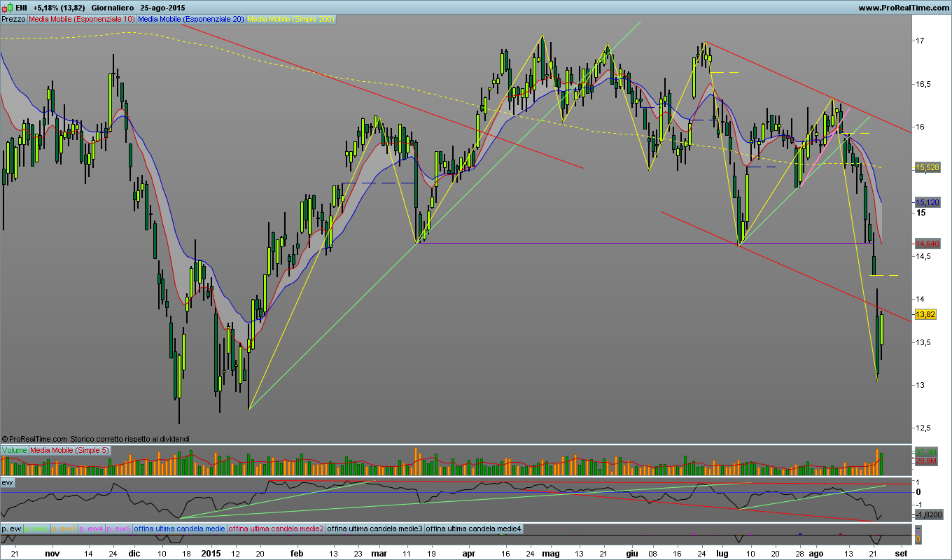Click the -1,8200 oscillator value tag
The width and height of the screenshot is (952, 560).
coord(929,514)
